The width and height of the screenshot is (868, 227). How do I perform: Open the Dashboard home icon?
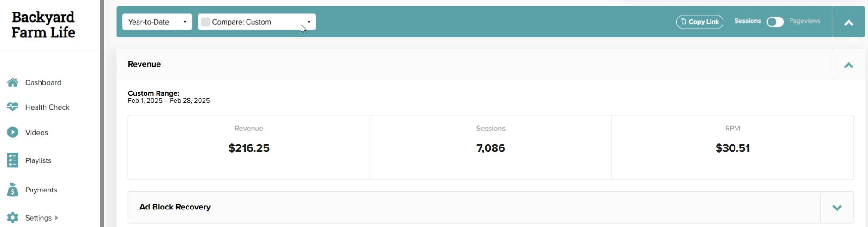(13, 82)
